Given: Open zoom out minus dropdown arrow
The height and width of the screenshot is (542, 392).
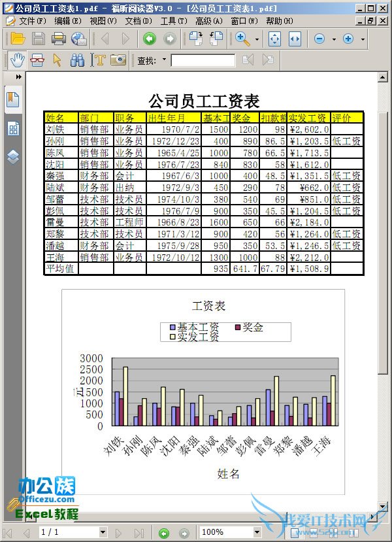Looking at the screenshot, I should (x=334, y=39).
